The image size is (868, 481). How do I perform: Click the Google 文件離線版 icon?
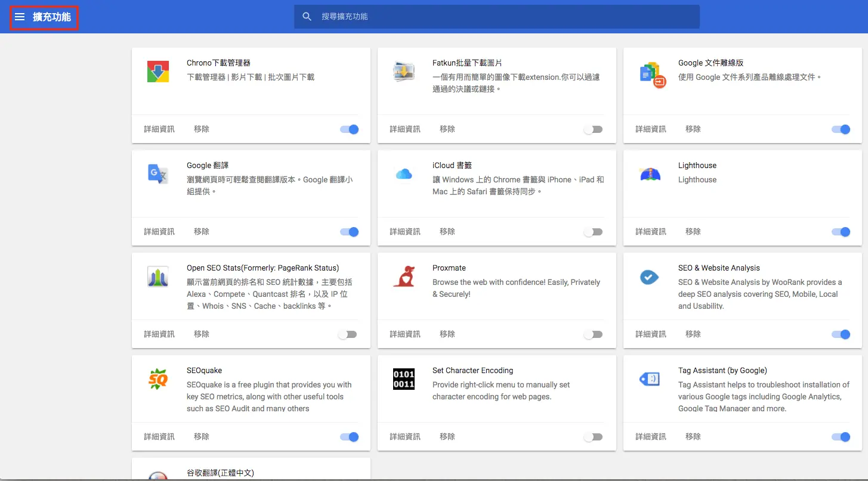pyautogui.click(x=651, y=74)
